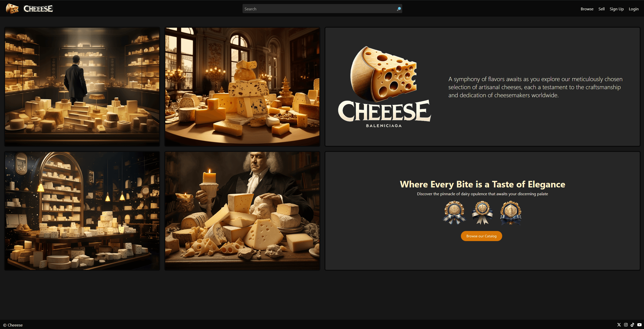This screenshot has height=329, width=644.
Task: Click the third award ribbon medal
Action: (x=511, y=213)
